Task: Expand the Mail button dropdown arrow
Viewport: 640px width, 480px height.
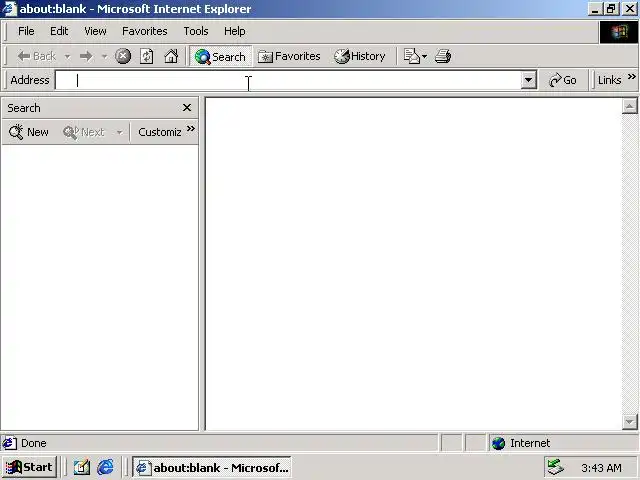Action: [424, 56]
